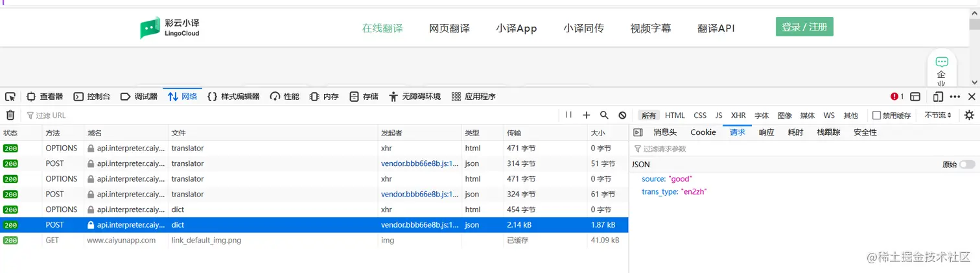Filter requests by 媒体 (media)
Viewport: 980px width, 273px height.
pos(808,115)
